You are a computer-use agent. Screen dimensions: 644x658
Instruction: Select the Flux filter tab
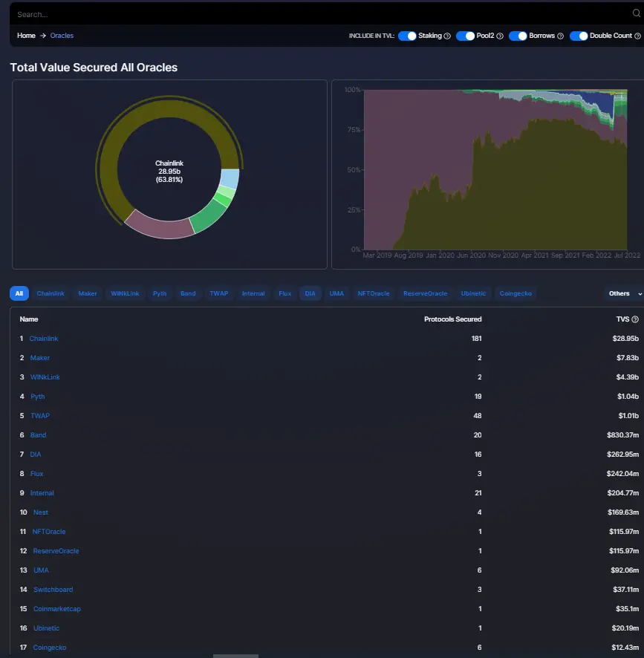[284, 293]
